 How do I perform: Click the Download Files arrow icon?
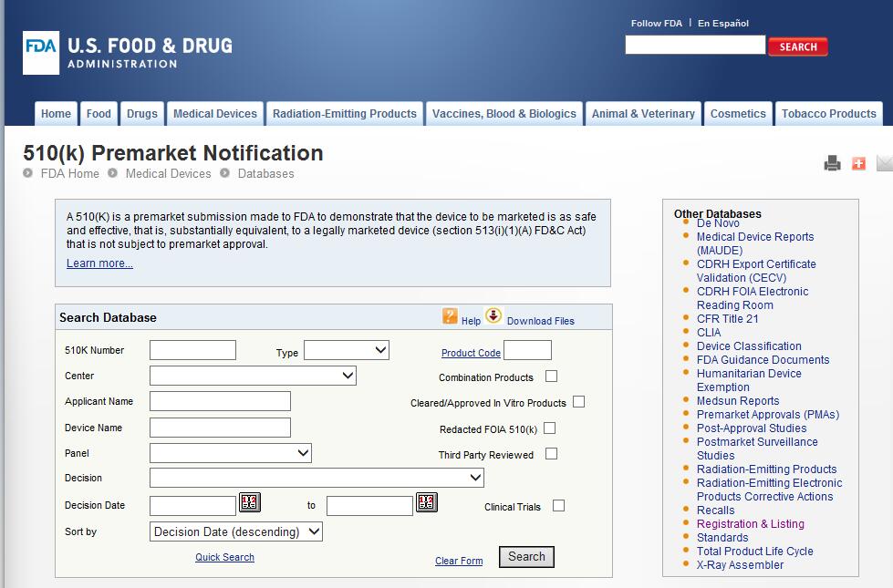pos(493,315)
